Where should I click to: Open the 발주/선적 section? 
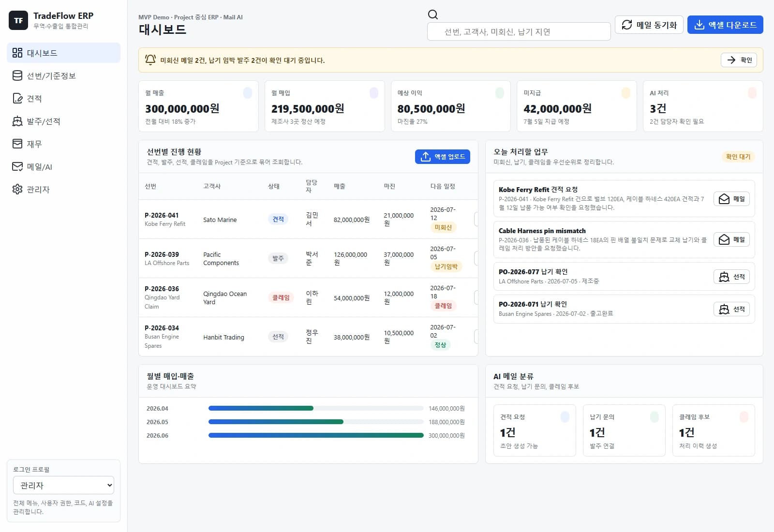[64, 121]
